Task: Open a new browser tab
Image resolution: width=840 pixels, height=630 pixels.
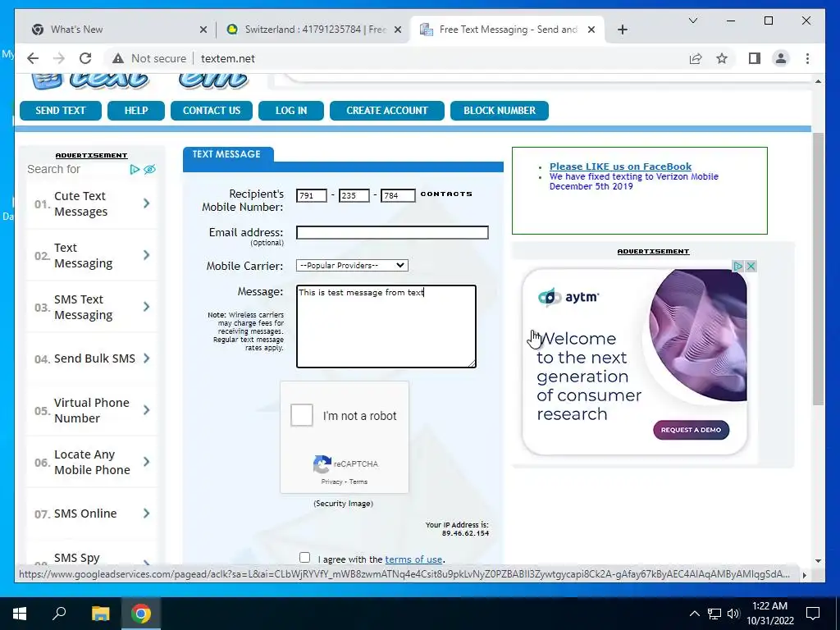Action: tap(623, 30)
